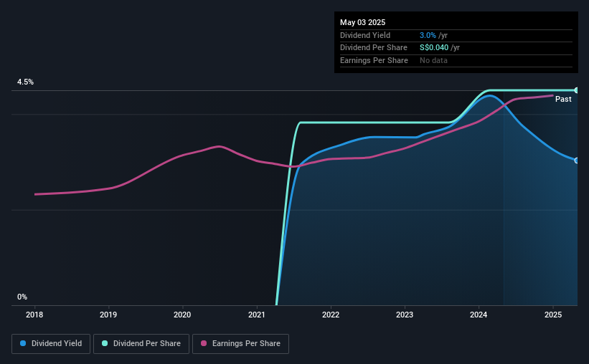Click the 3.0% Dividend Yield tooltip value
Screen dimensions: 589x364
[428, 35]
